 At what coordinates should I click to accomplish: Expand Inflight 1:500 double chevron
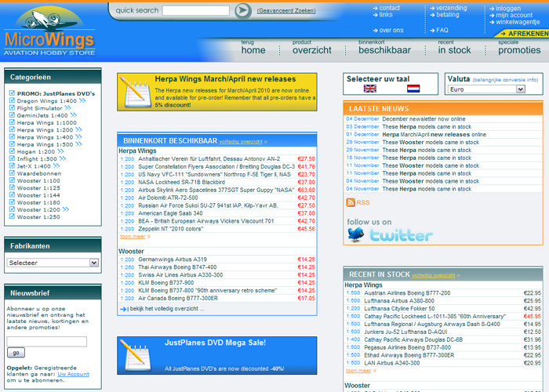click(63, 158)
